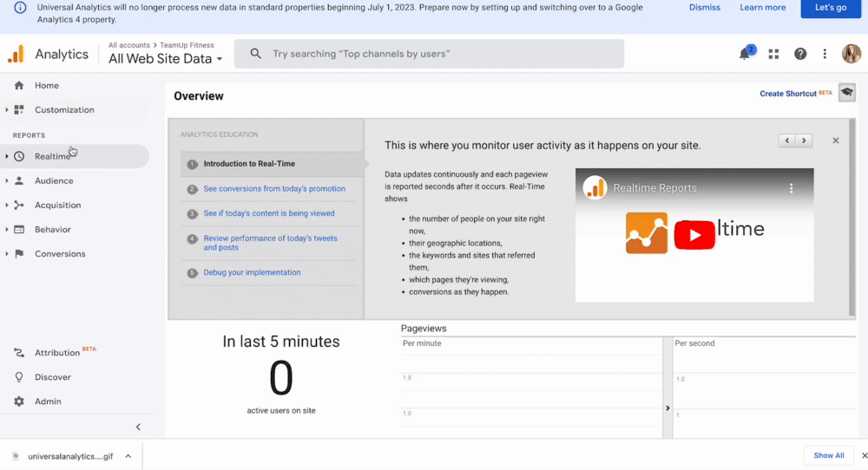The image size is (868, 470).
Task: Open the three-dot more options menu
Action: (x=825, y=54)
